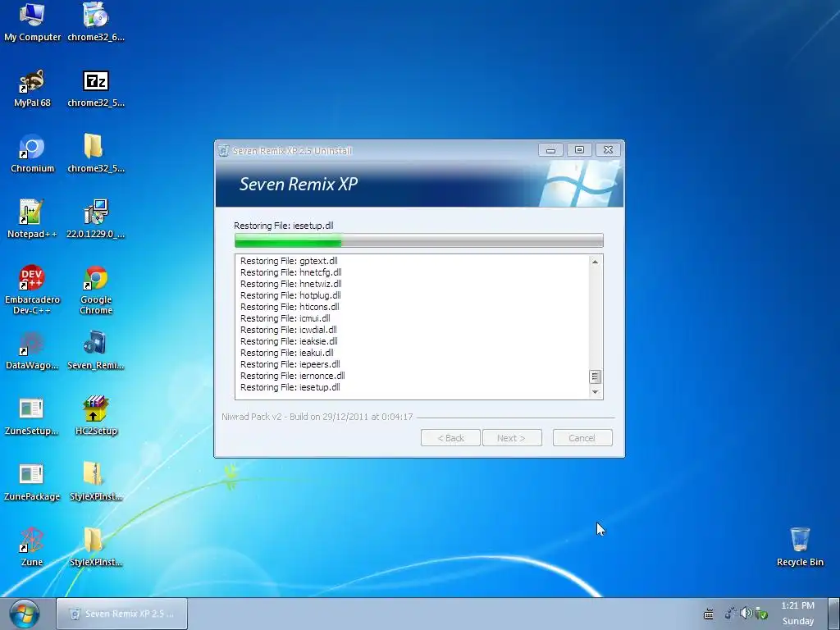Image resolution: width=840 pixels, height=630 pixels.
Task: Click the Next > button
Action: click(x=512, y=438)
